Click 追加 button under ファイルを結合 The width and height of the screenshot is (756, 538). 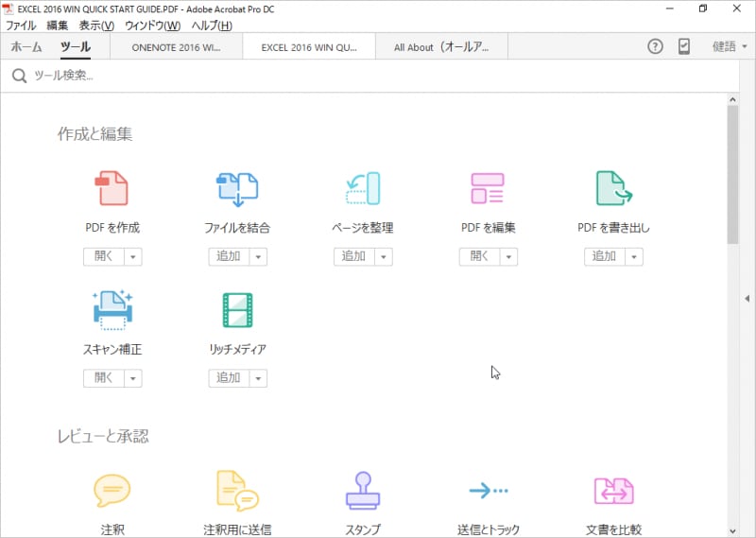pyautogui.click(x=229, y=256)
